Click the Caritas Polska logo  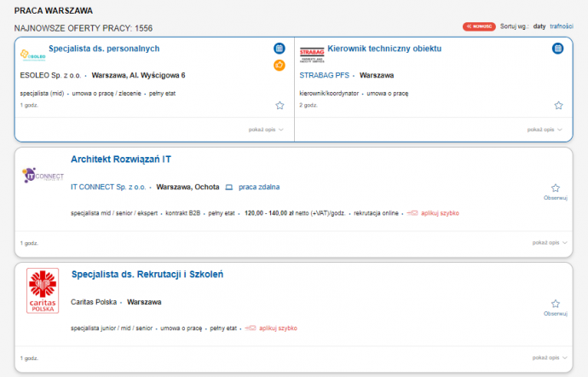pyautogui.click(x=42, y=290)
